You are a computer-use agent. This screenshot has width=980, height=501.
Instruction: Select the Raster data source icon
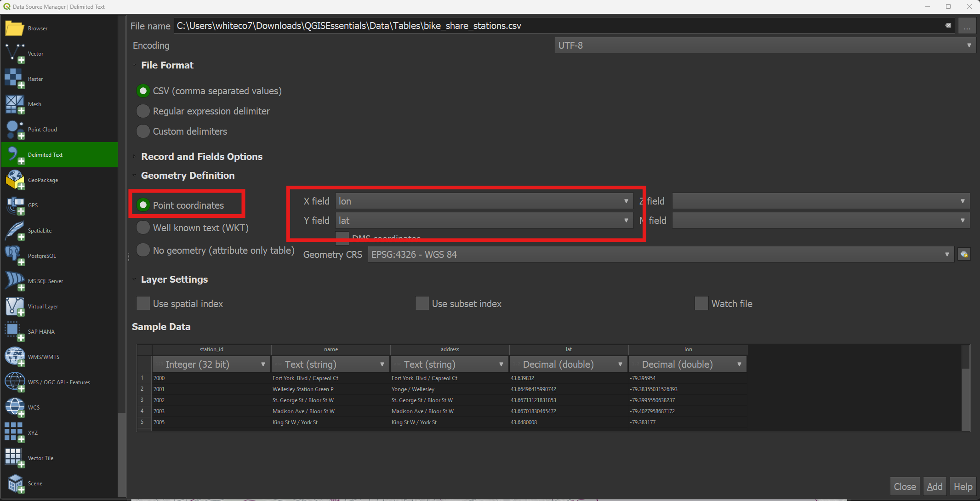tap(14, 79)
